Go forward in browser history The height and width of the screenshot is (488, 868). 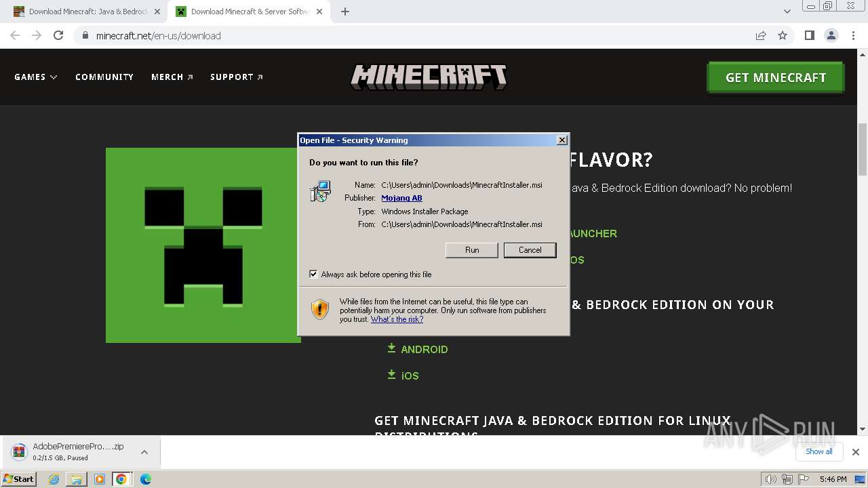pos(37,35)
